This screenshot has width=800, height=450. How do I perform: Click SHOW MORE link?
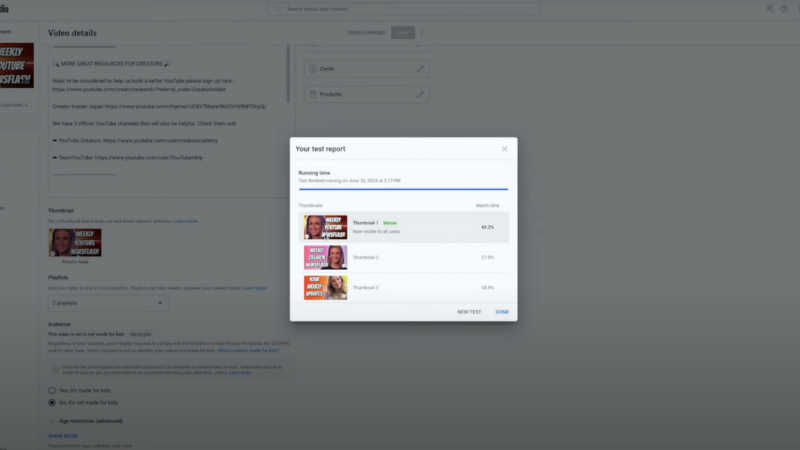pos(63,436)
